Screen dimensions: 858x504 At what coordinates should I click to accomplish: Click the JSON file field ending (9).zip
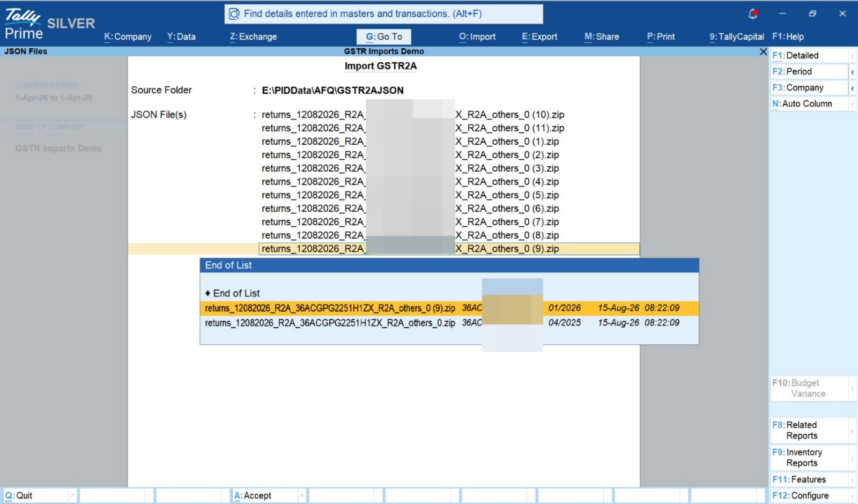click(x=449, y=249)
